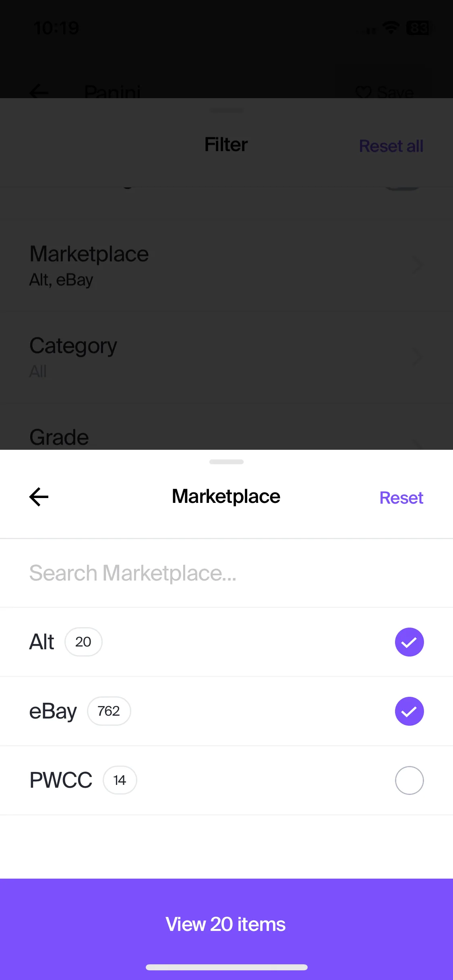Tap the battery indicator icon
453x980 pixels.
tap(419, 28)
